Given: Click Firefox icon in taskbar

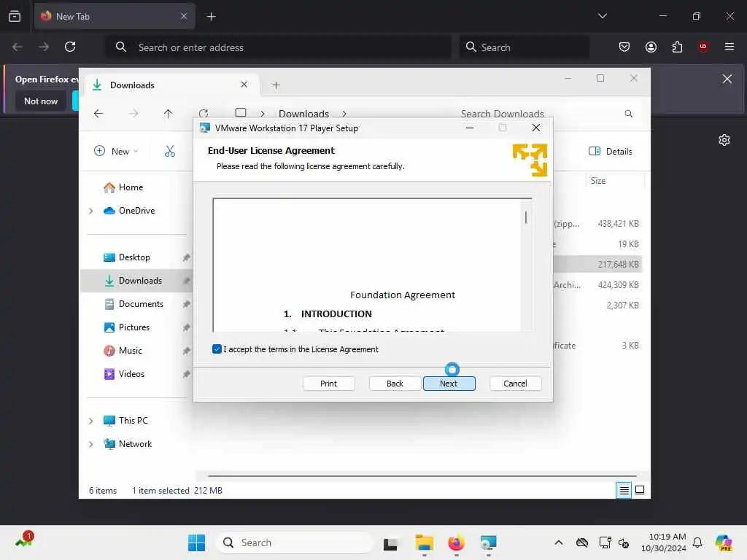Looking at the screenshot, I should click(456, 542).
